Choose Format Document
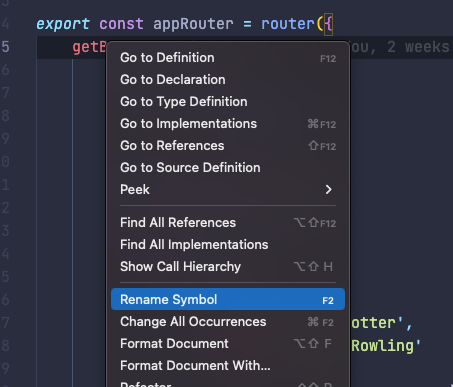 pyautogui.click(x=228, y=344)
